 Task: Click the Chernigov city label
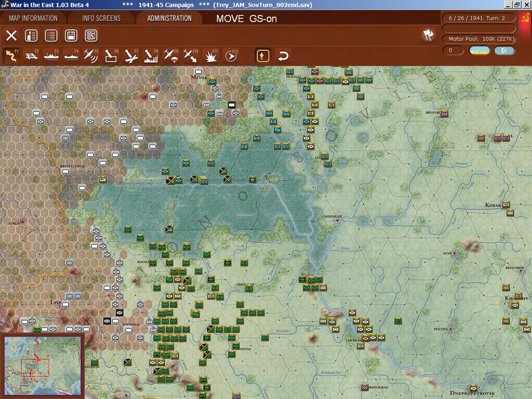point(332,217)
